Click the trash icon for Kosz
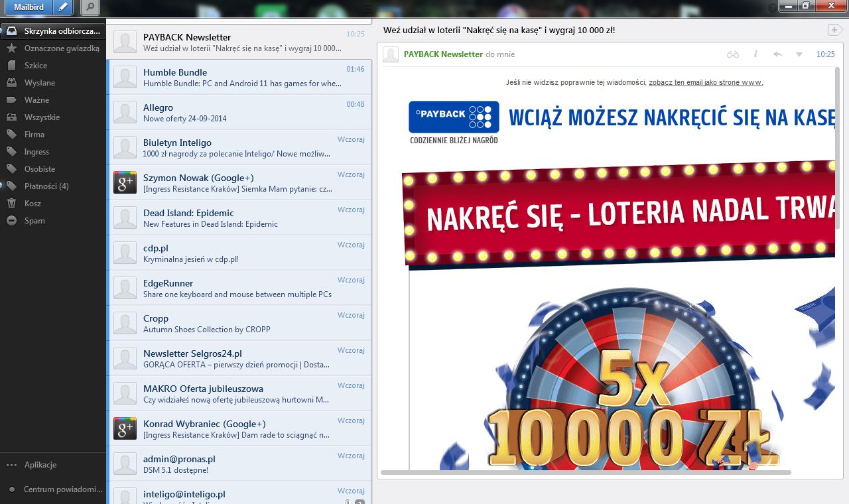The width and height of the screenshot is (849, 504). click(x=11, y=204)
